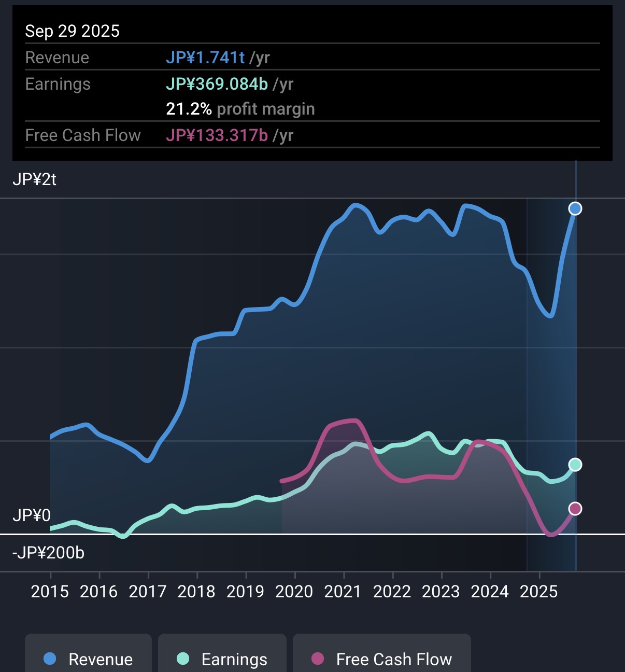Click the pink Free Cash Flow endpoint marker

pos(575,509)
